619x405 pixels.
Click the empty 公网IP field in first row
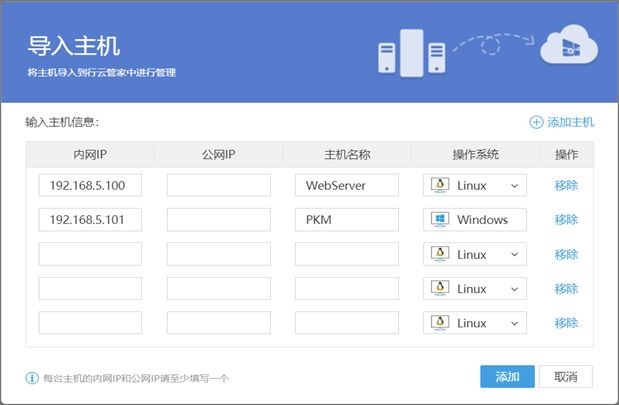[218, 186]
